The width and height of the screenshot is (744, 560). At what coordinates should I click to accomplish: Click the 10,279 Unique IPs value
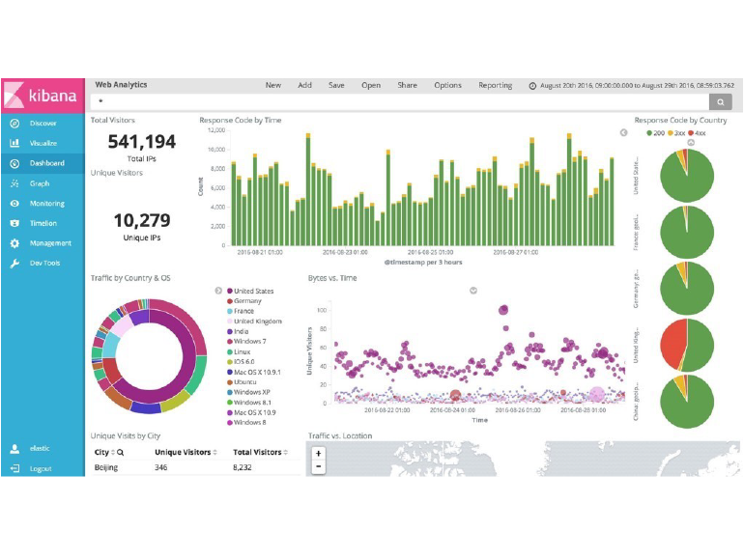coord(142,220)
